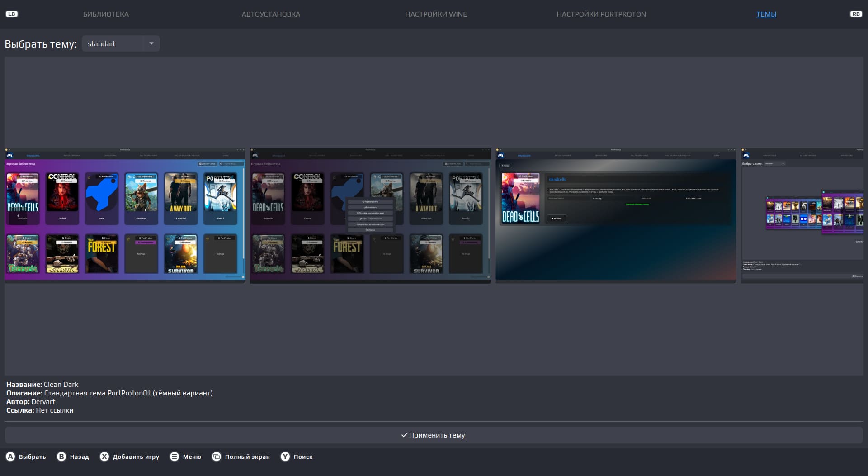868x476 pixels.
Task: Click the Меню hamburger icon
Action: coord(175,457)
